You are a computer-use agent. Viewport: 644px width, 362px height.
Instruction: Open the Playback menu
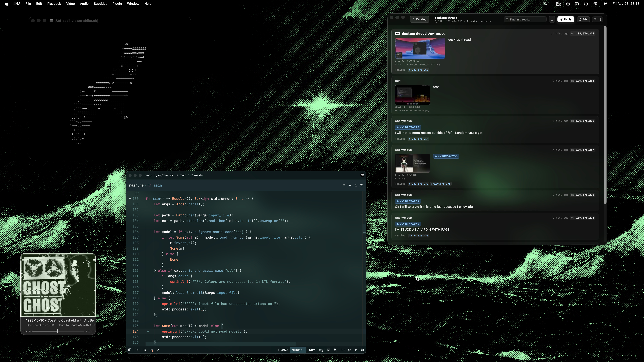pyautogui.click(x=54, y=4)
